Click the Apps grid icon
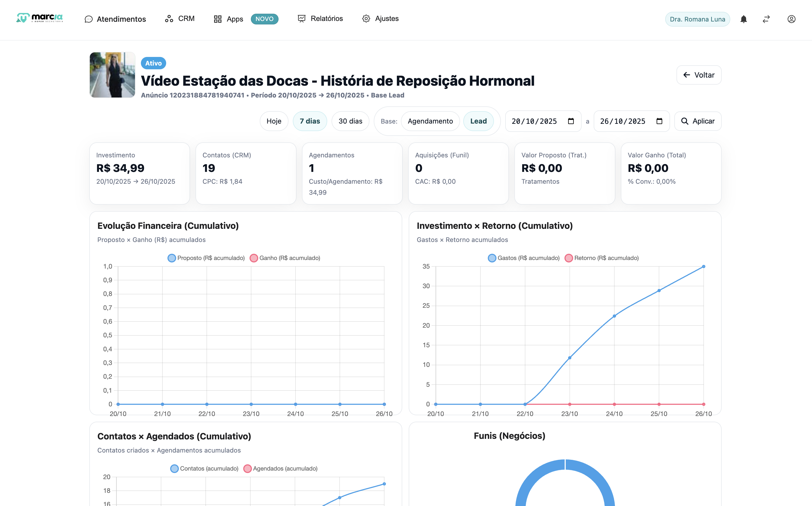The width and height of the screenshot is (812, 506). click(218, 19)
